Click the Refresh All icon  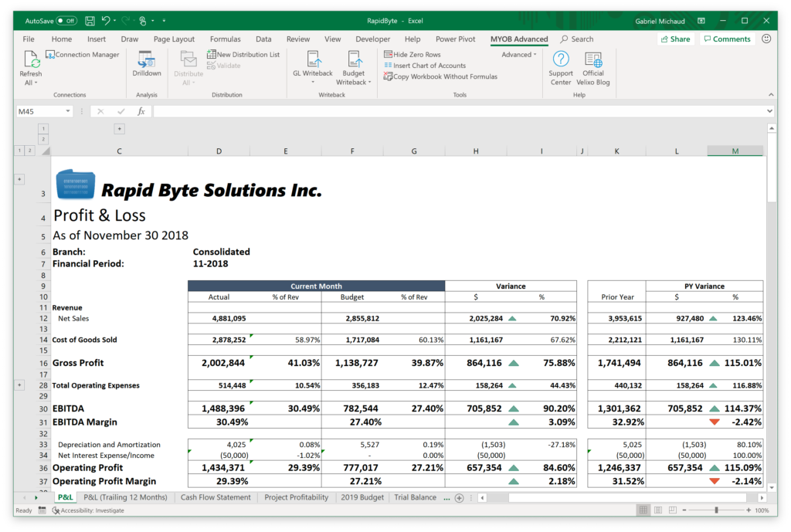tap(31, 68)
